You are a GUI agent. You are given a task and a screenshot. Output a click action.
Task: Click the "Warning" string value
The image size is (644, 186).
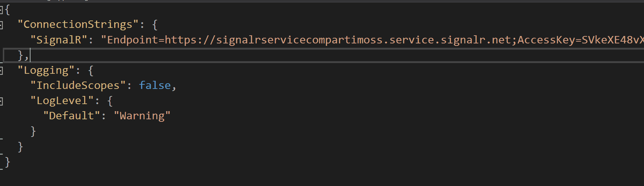(142, 116)
